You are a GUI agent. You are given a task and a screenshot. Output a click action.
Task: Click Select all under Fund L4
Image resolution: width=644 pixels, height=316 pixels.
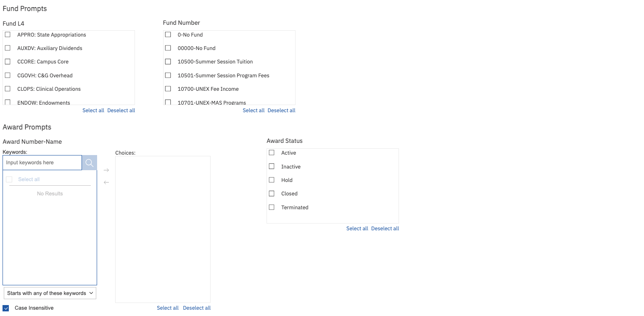(93, 110)
